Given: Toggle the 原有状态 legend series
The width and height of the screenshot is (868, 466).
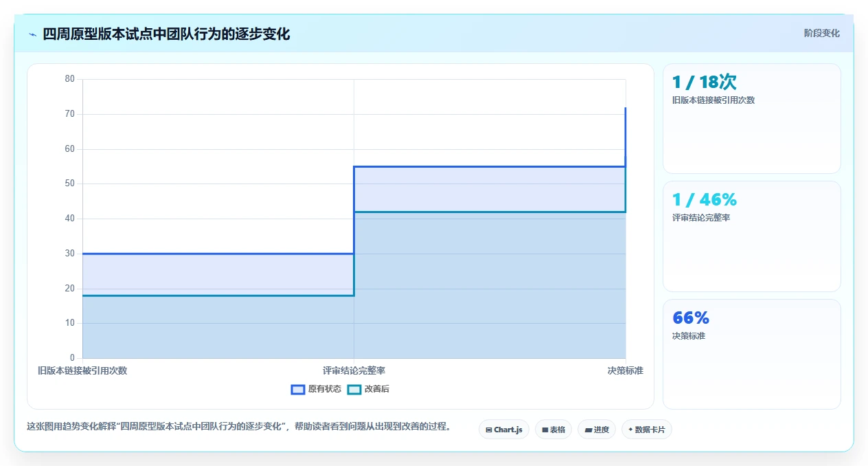Looking at the screenshot, I should pos(316,389).
